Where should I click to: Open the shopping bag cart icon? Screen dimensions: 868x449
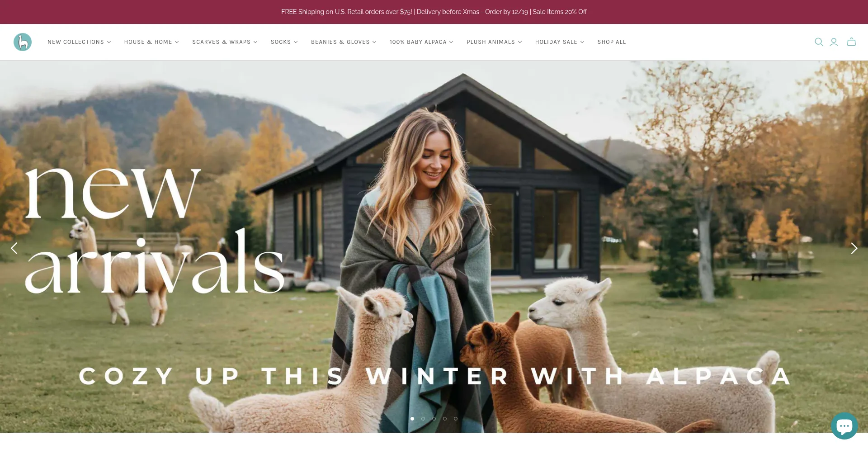click(x=852, y=42)
